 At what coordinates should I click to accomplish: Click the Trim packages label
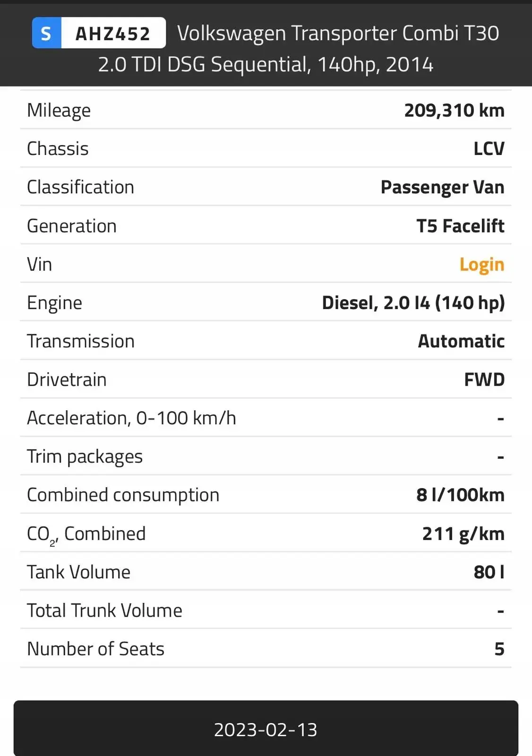[x=85, y=457]
